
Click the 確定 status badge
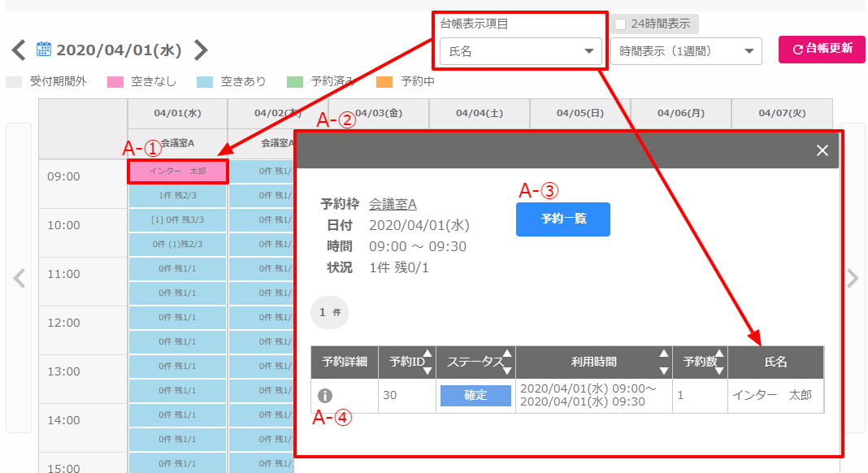point(475,396)
